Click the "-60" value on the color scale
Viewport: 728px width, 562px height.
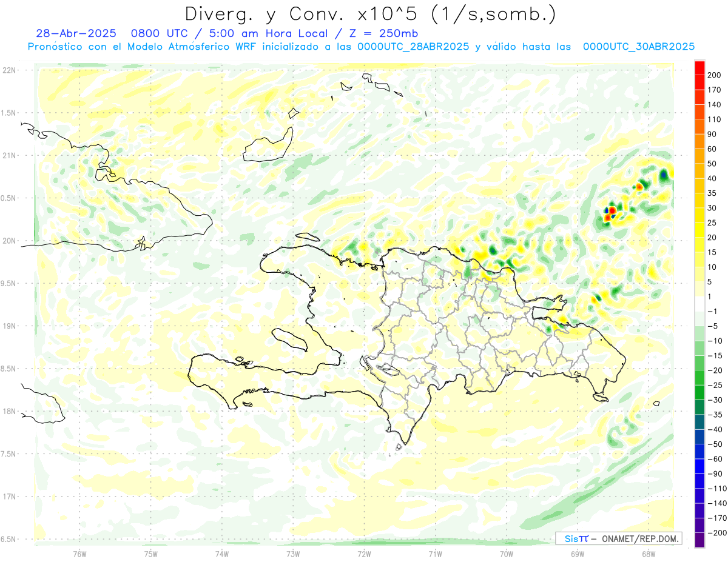click(716, 460)
